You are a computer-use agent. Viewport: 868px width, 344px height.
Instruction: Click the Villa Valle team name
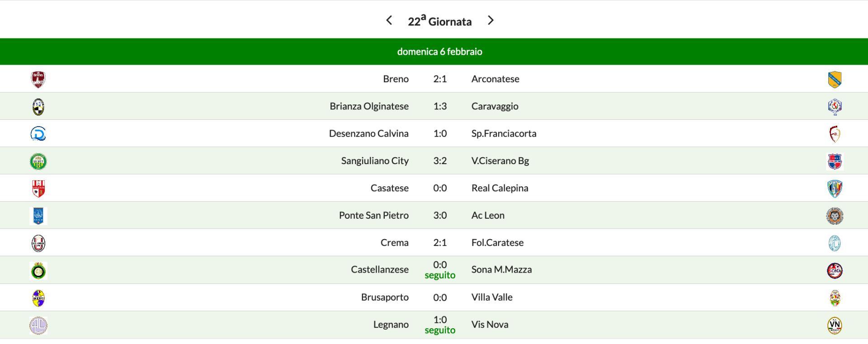tap(492, 297)
